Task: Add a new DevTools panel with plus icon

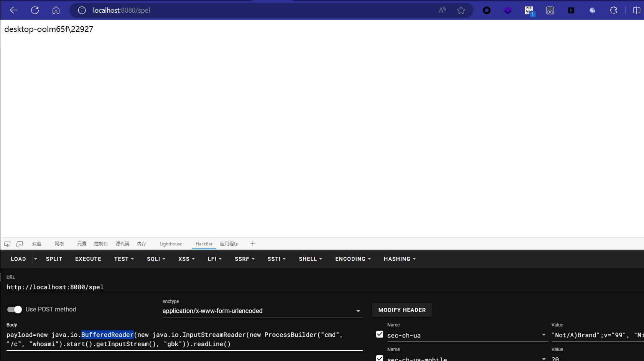Action: (253, 243)
